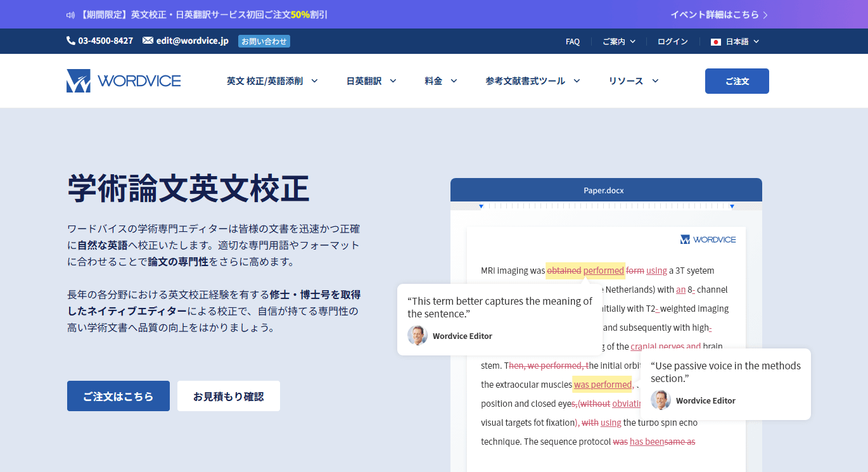The height and width of the screenshot is (472, 868).
Task: Click the left ruler indent marker
Action: tap(481, 207)
